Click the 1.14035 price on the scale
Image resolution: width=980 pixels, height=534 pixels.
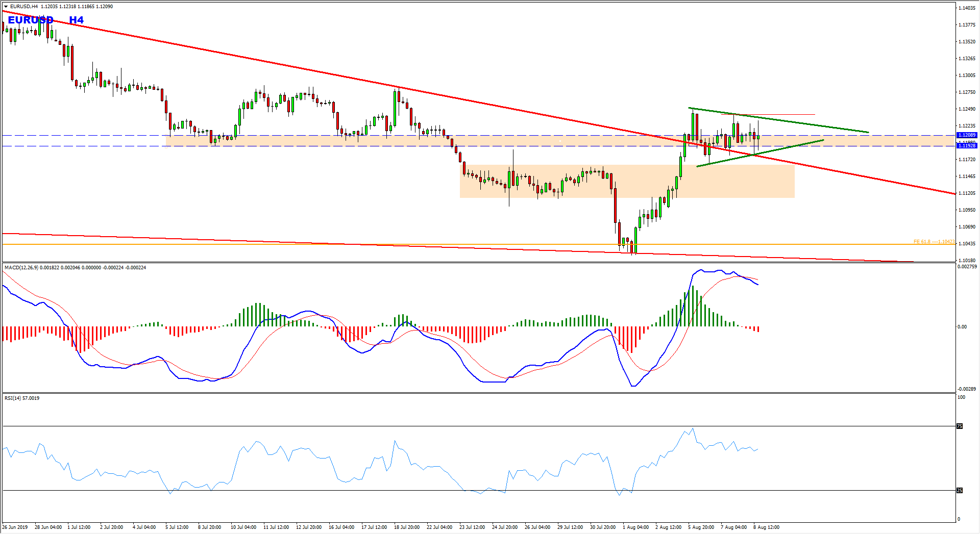click(x=967, y=8)
